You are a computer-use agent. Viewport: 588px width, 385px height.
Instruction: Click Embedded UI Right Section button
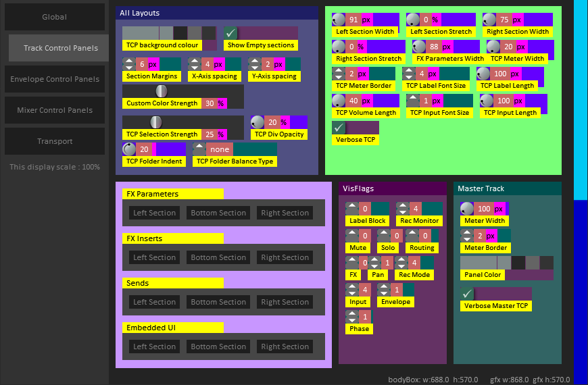(x=285, y=346)
